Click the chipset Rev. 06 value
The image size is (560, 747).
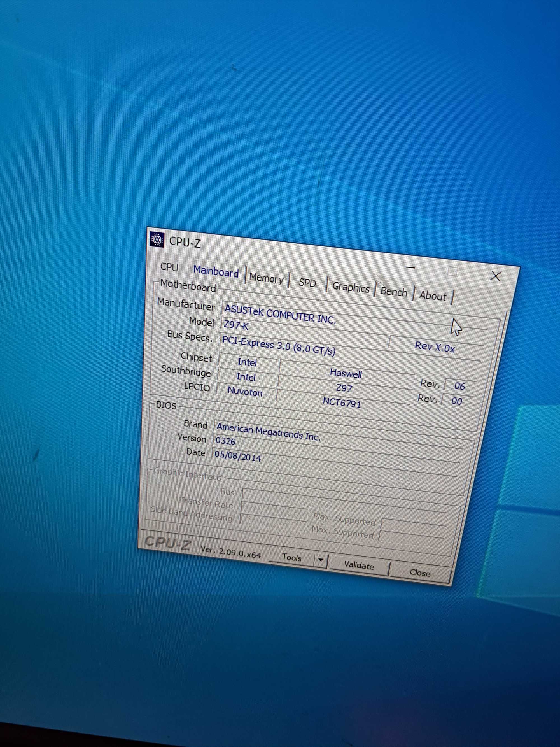coord(460,386)
